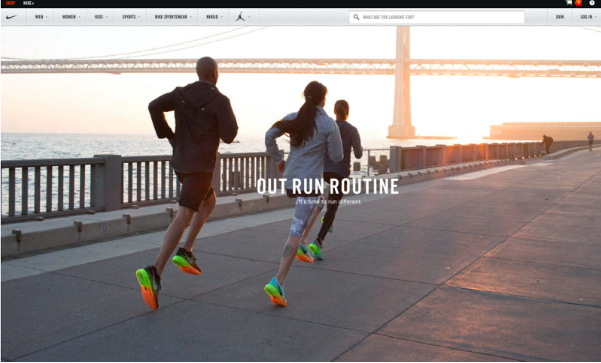Expand the Men dropdown menu
Viewport: 601px width, 363px height.
pyautogui.click(x=40, y=17)
